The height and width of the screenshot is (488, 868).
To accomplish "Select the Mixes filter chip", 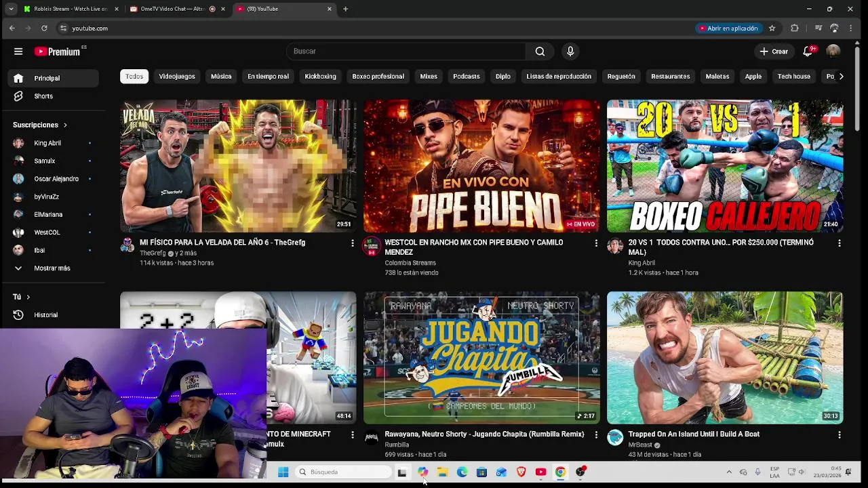I will pos(429,77).
